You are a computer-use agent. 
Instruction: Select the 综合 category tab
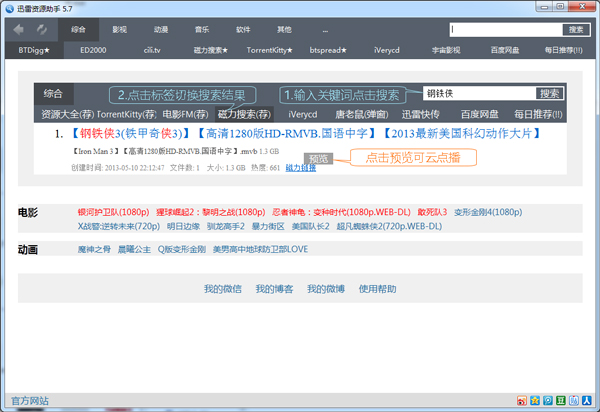point(78,29)
